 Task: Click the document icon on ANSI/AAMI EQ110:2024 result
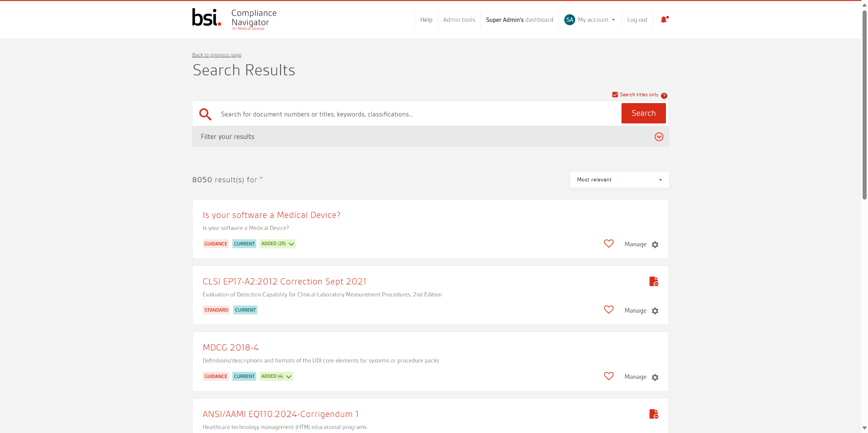(x=653, y=414)
